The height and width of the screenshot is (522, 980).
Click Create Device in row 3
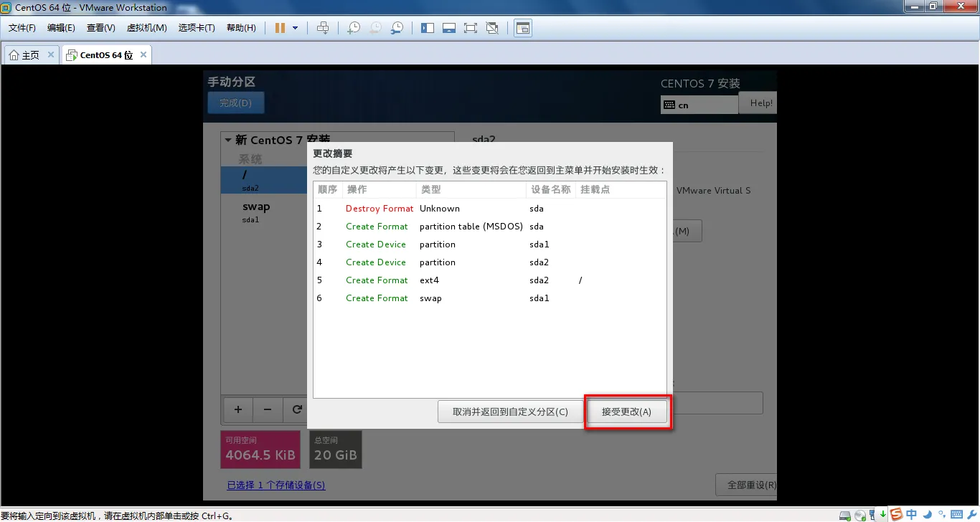click(x=376, y=245)
